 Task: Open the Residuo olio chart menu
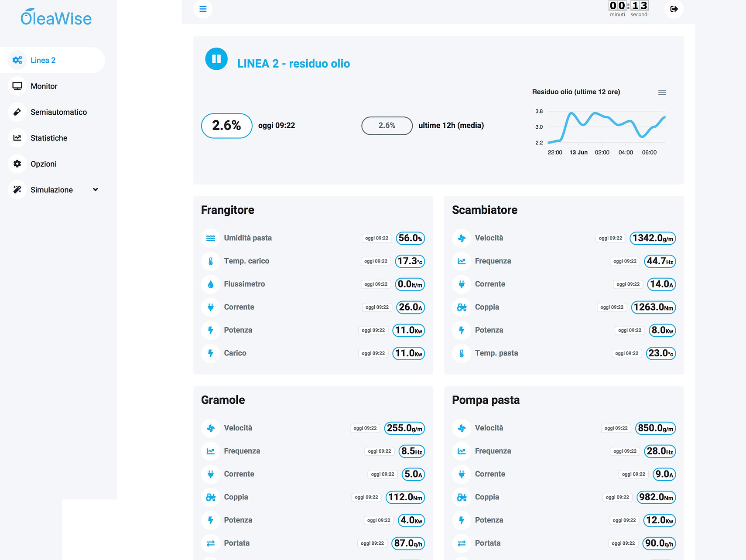click(662, 92)
